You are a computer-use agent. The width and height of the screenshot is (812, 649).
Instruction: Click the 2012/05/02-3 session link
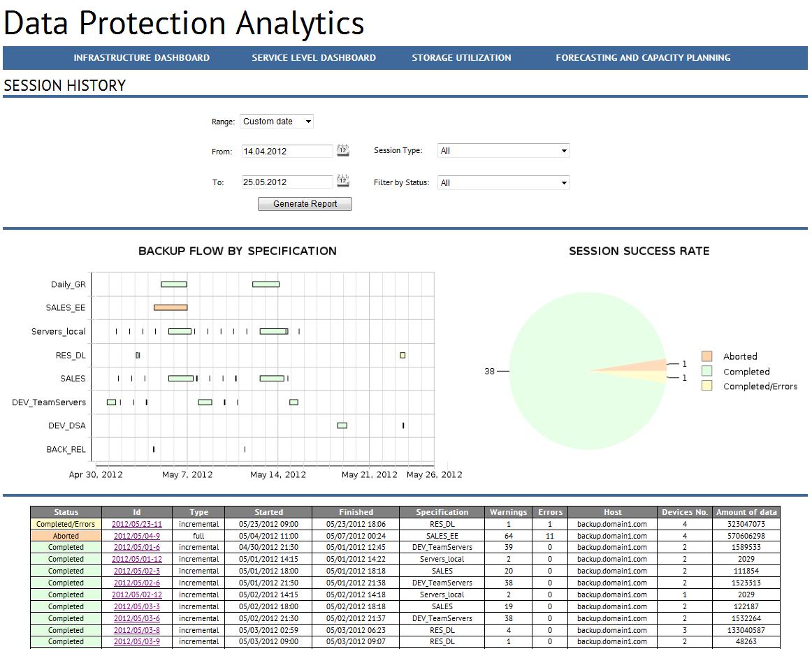(x=137, y=571)
